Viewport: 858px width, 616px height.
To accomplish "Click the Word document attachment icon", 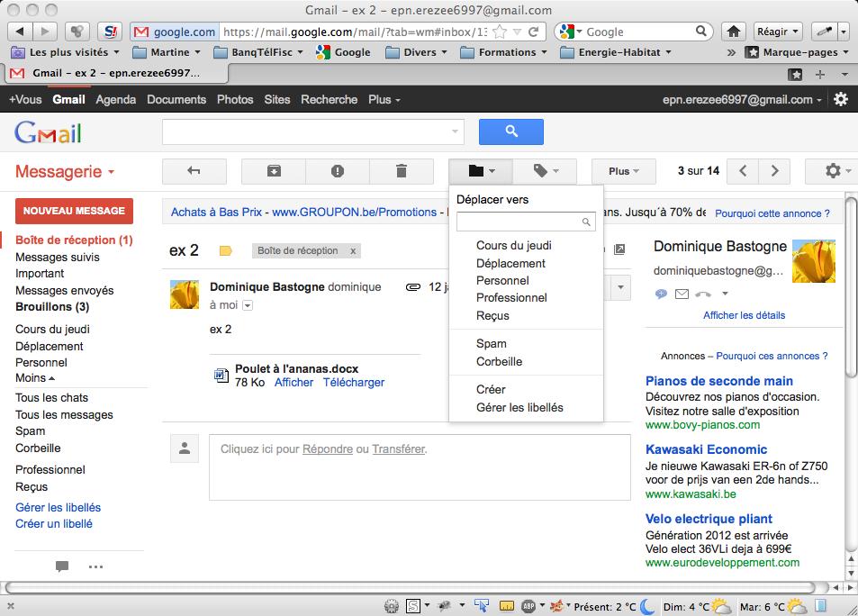I will pos(221,375).
